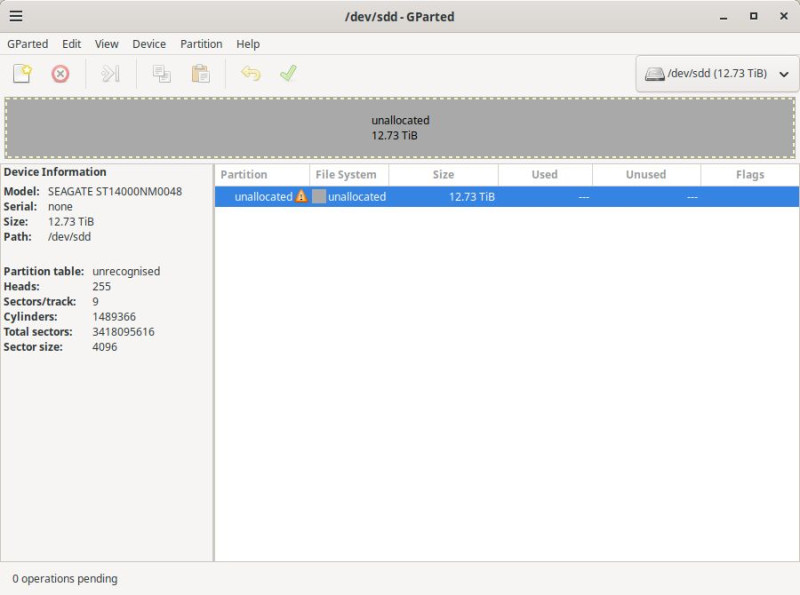Click the New partition toolbar icon
Image resolution: width=800 pixels, height=595 pixels.
click(x=22, y=73)
